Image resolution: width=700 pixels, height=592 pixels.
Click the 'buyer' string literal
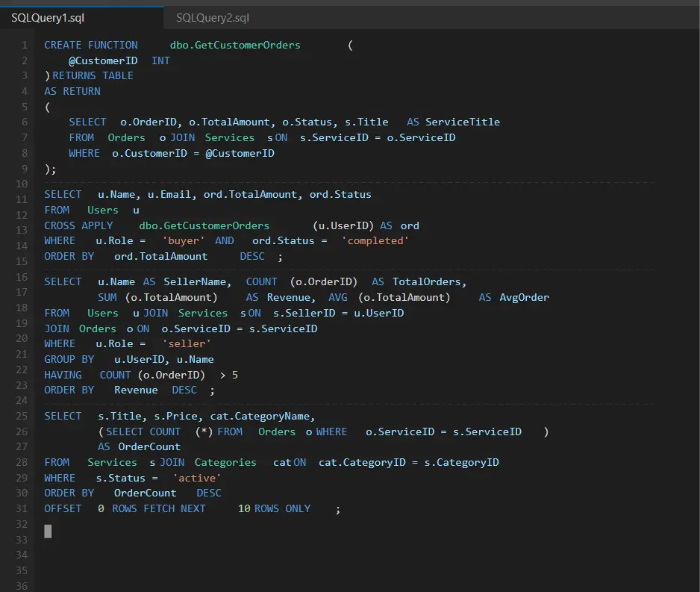184,241
